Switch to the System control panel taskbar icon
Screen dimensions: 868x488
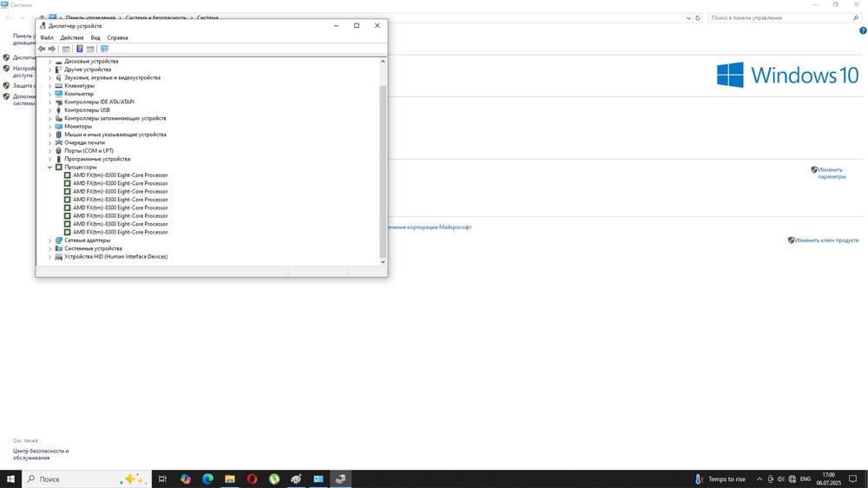coord(319,479)
